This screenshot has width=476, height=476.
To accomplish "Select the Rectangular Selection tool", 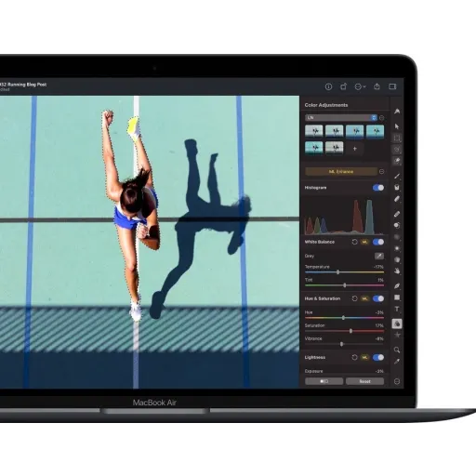I will tap(397, 139).
